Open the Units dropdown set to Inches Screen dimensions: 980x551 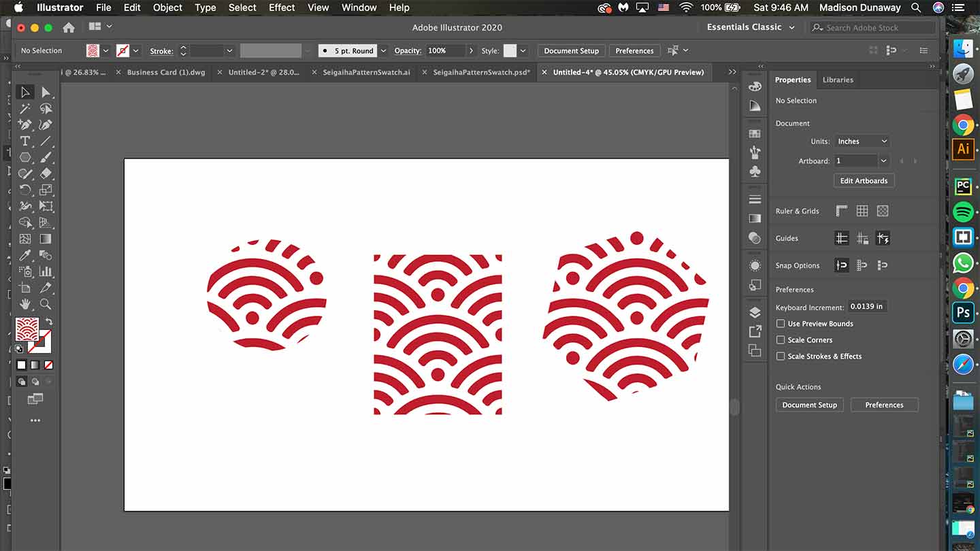(862, 141)
